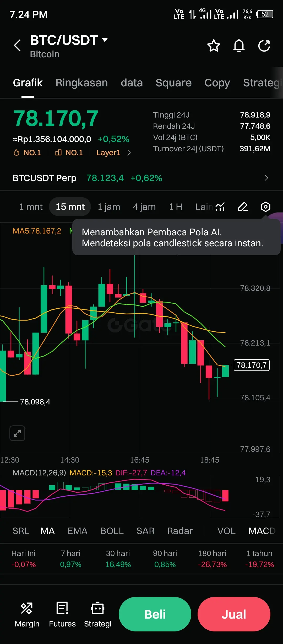
Task: Tap Turnover 24j value 391,62M
Action: (x=255, y=149)
